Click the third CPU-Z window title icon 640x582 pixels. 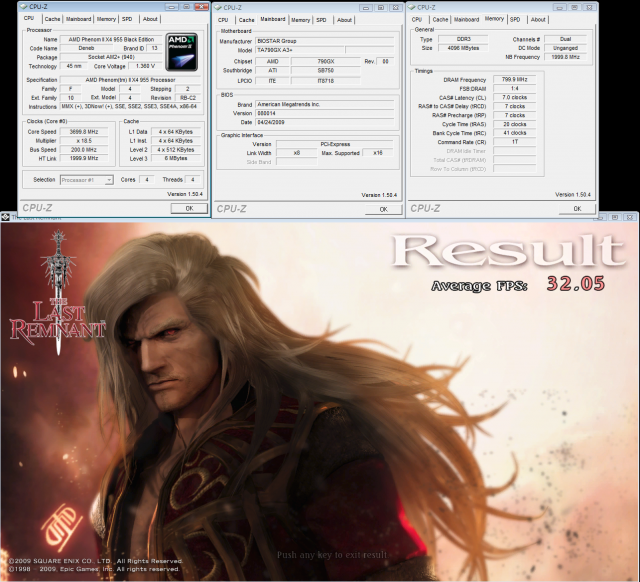(411, 7)
